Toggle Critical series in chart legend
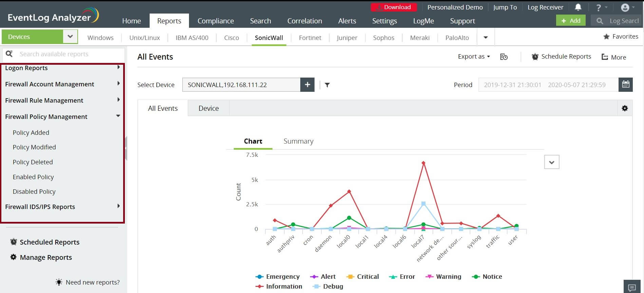The height and width of the screenshot is (293, 644). (x=362, y=277)
